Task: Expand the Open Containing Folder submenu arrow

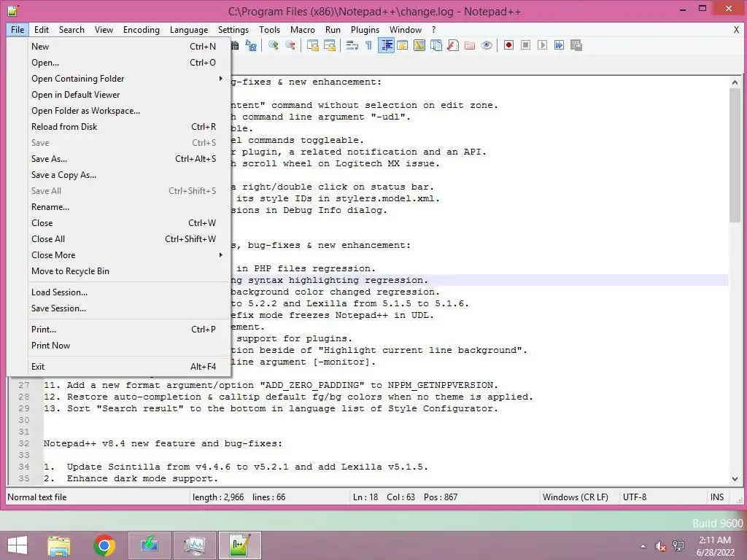Action: tap(220, 78)
